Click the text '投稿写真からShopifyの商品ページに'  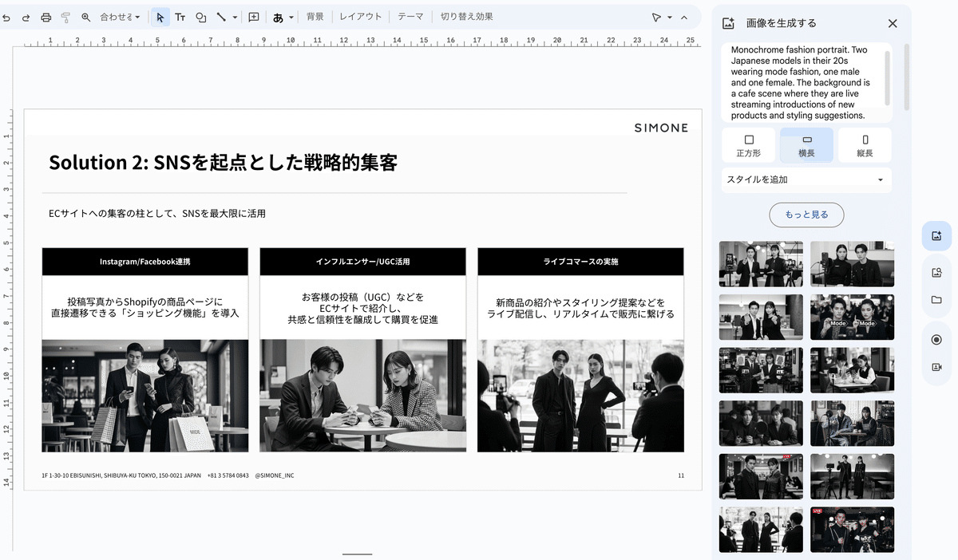tap(144, 302)
